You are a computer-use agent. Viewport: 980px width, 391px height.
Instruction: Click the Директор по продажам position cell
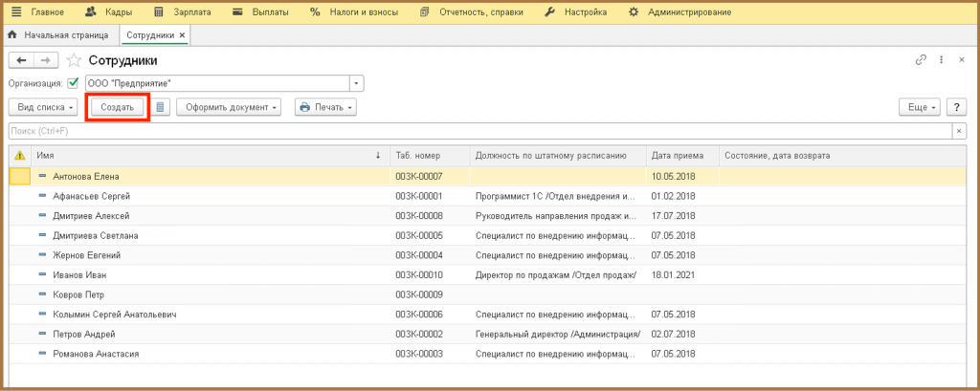tap(556, 274)
